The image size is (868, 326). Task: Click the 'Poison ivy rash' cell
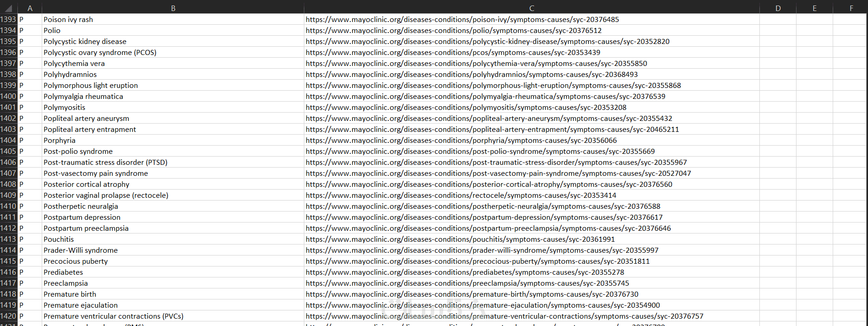click(173, 19)
